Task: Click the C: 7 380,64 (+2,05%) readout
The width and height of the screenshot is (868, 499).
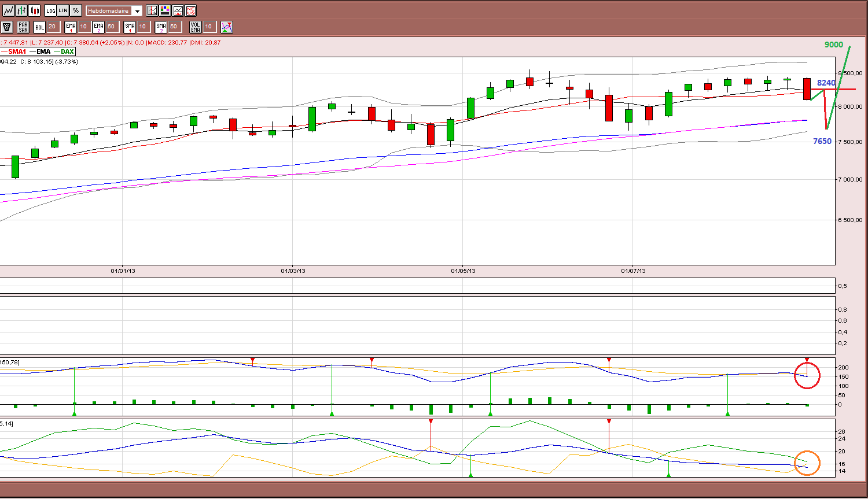Action: 95,43
